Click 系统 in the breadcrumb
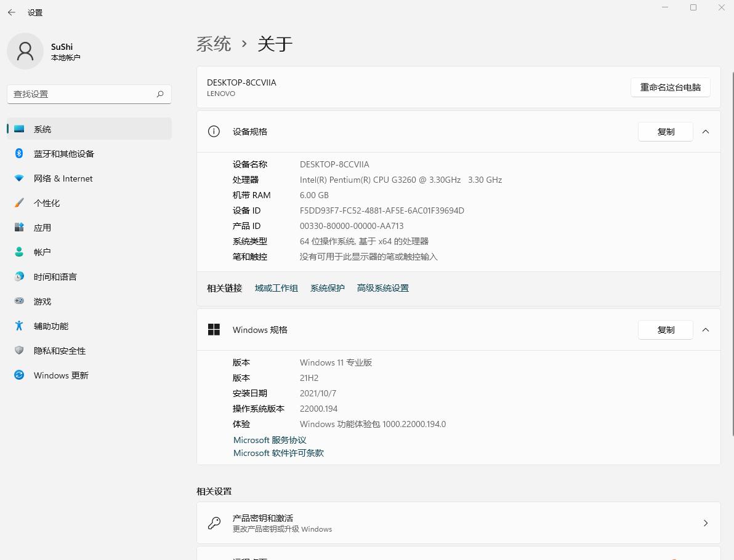This screenshot has width=734, height=560. 213,44
